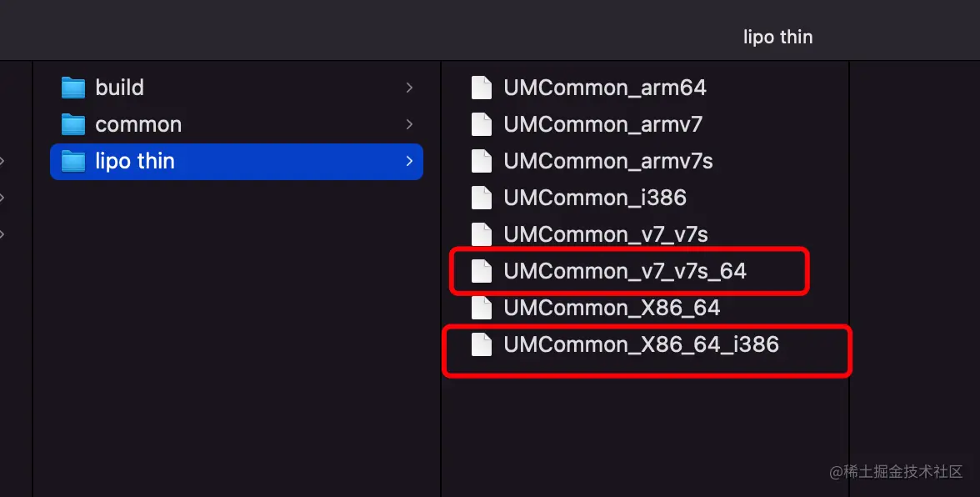Click the UMCommon_i386 file icon
The width and height of the screenshot is (980, 497).
482,198
